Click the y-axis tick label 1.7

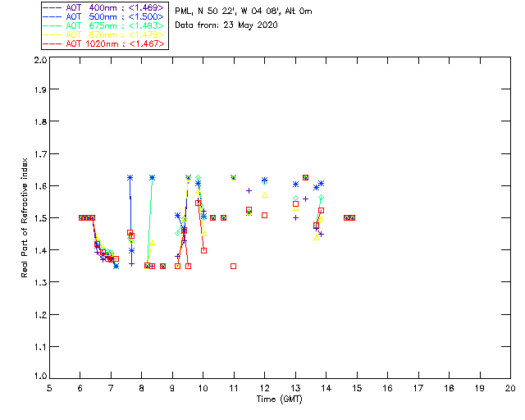click(x=41, y=154)
